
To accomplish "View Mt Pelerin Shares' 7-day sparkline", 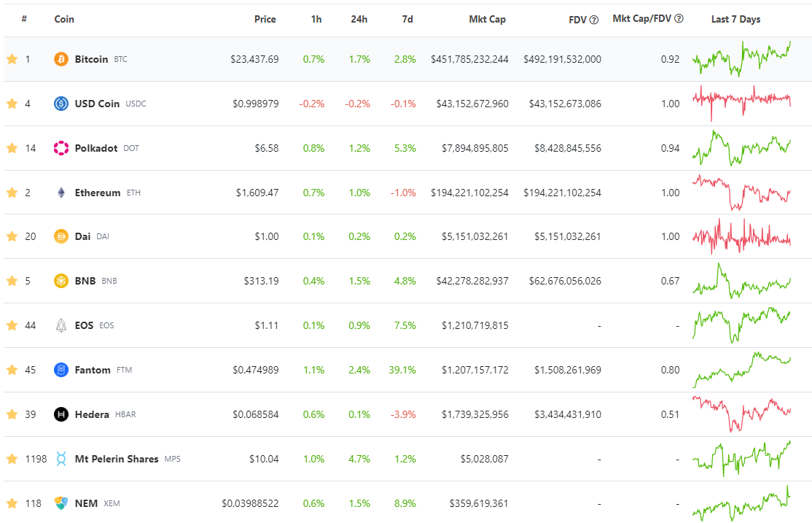I will coord(741,459).
